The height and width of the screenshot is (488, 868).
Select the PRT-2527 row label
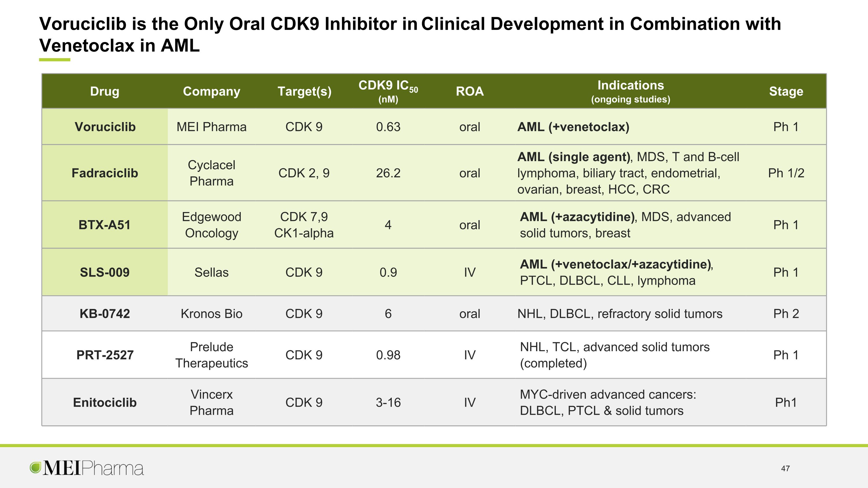[x=105, y=355]
